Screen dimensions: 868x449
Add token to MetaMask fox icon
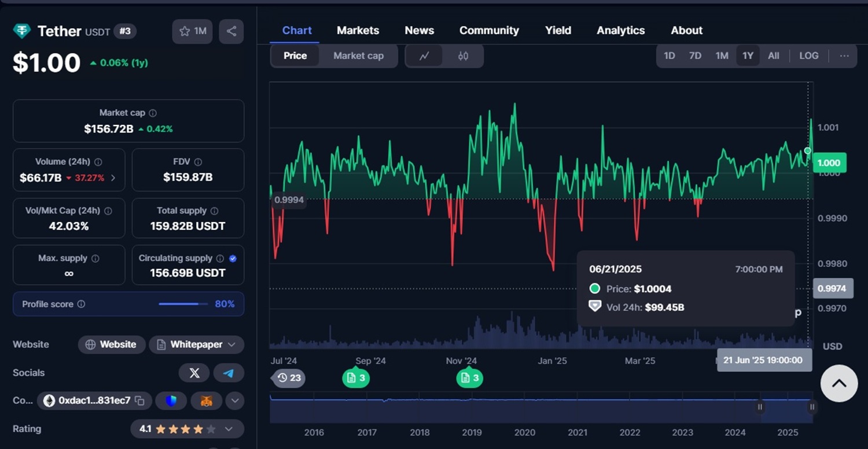tap(206, 400)
